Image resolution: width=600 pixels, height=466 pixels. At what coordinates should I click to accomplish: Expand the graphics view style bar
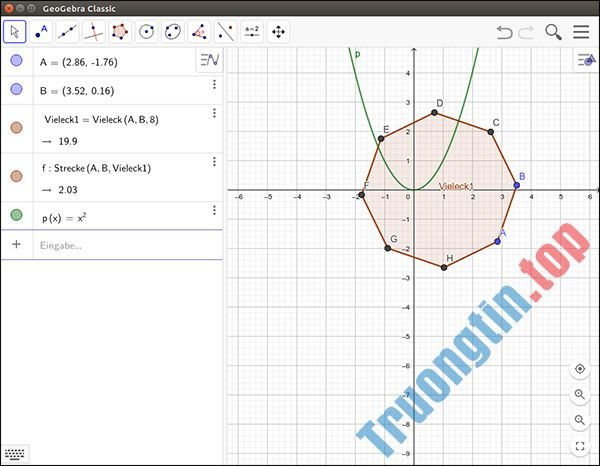[585, 61]
